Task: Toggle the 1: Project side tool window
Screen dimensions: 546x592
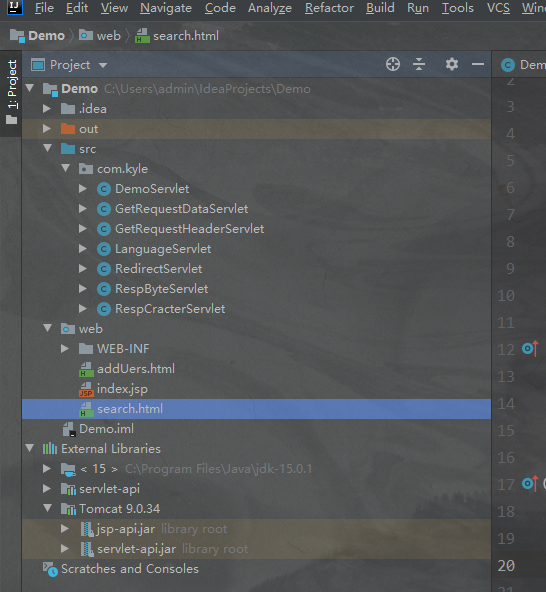Action: (x=11, y=92)
